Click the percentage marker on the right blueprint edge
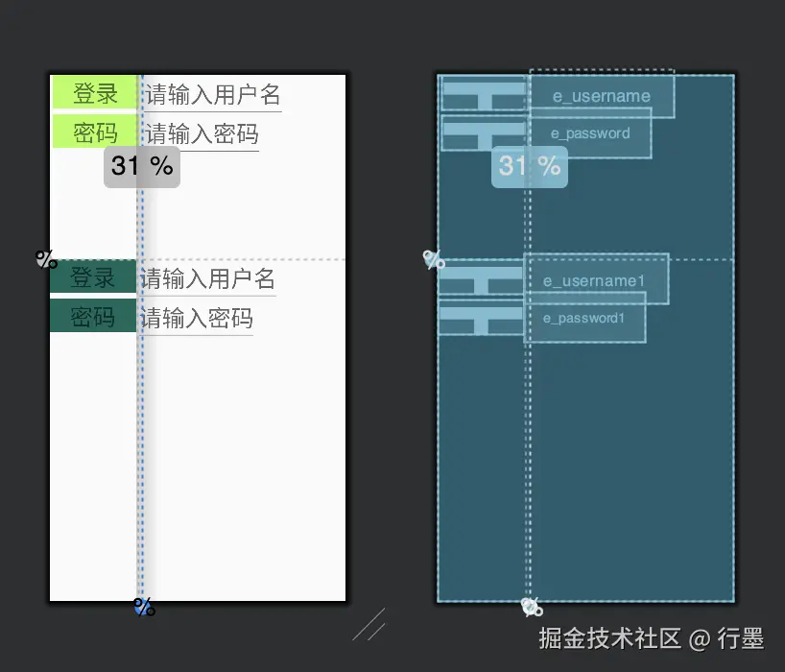The image size is (785, 672). coord(433,259)
